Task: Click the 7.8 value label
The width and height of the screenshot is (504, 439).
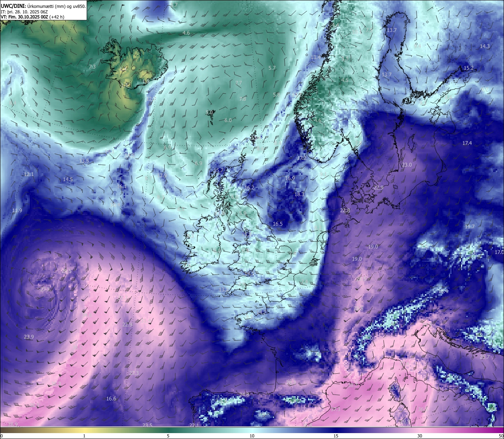Action: click(243, 99)
